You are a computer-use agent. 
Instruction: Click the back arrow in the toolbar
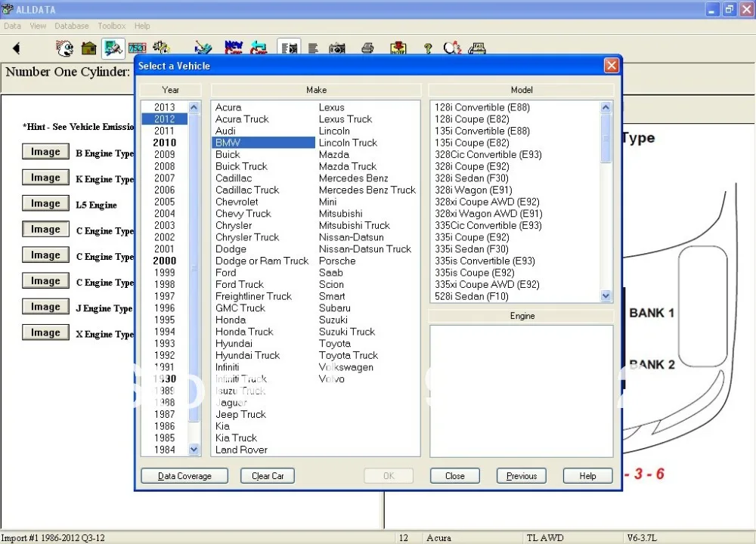[x=16, y=49]
